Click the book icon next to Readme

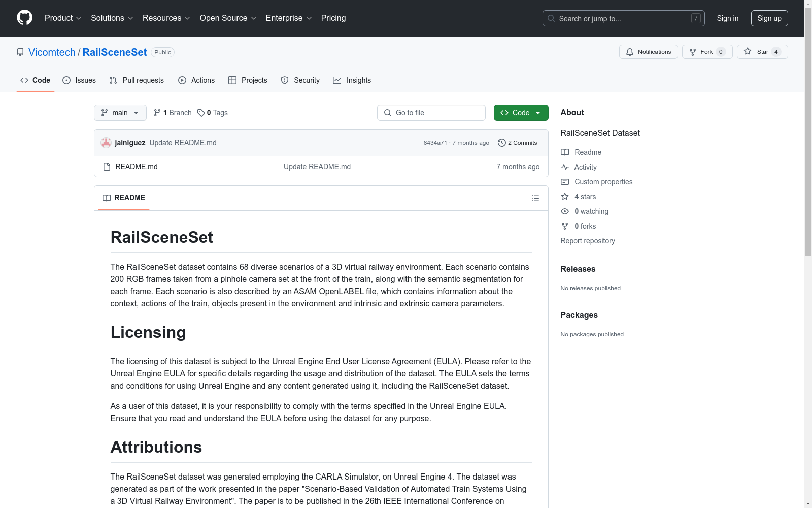pyautogui.click(x=565, y=152)
